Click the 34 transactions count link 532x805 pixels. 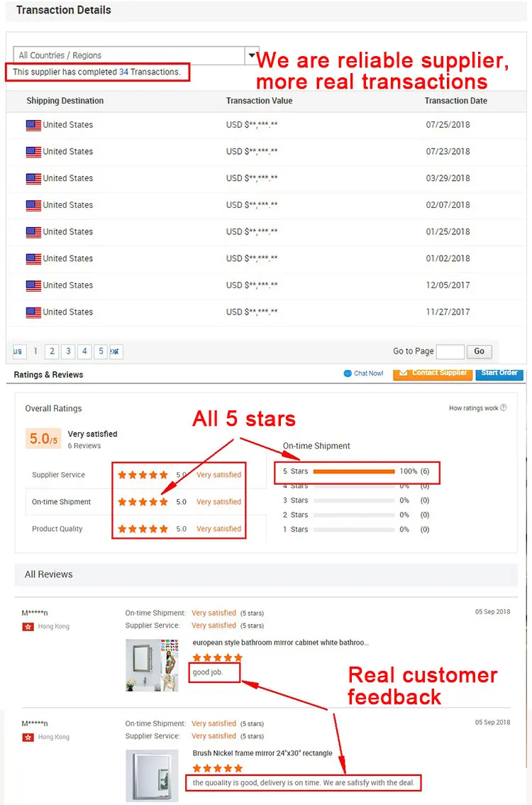[x=123, y=72]
